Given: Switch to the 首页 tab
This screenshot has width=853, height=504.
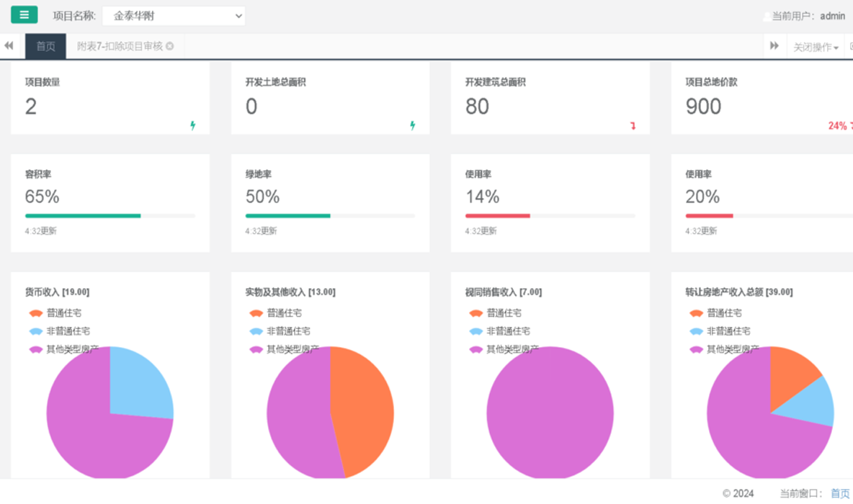Looking at the screenshot, I should (x=45, y=46).
